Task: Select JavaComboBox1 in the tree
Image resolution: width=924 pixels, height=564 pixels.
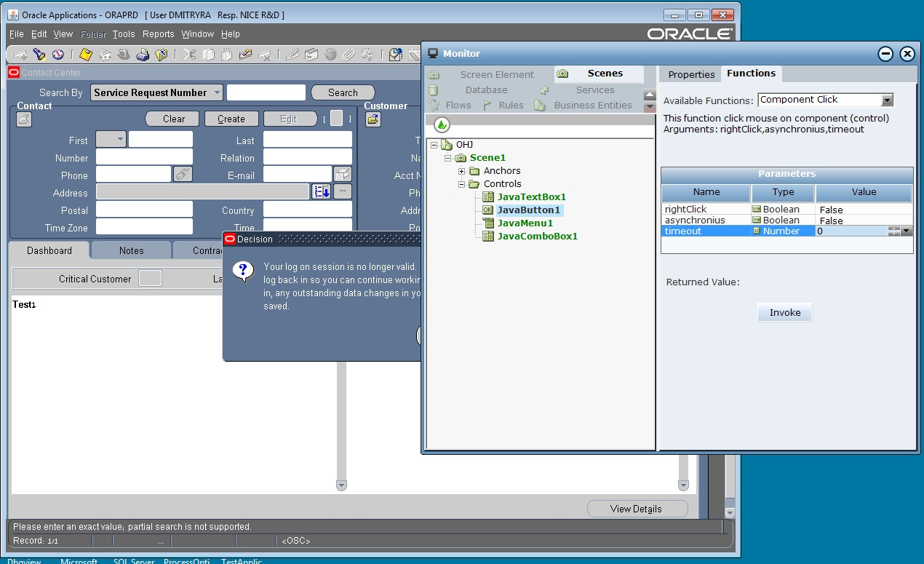Action: [537, 236]
